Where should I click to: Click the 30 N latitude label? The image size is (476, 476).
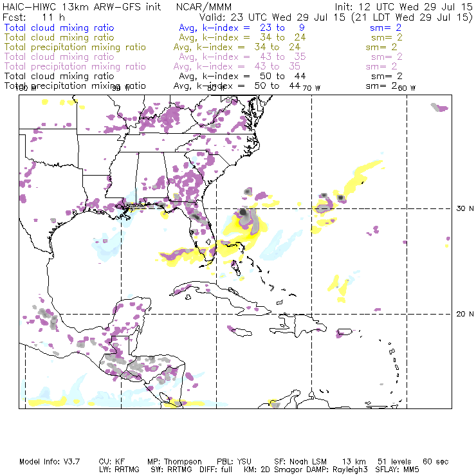[465, 208]
